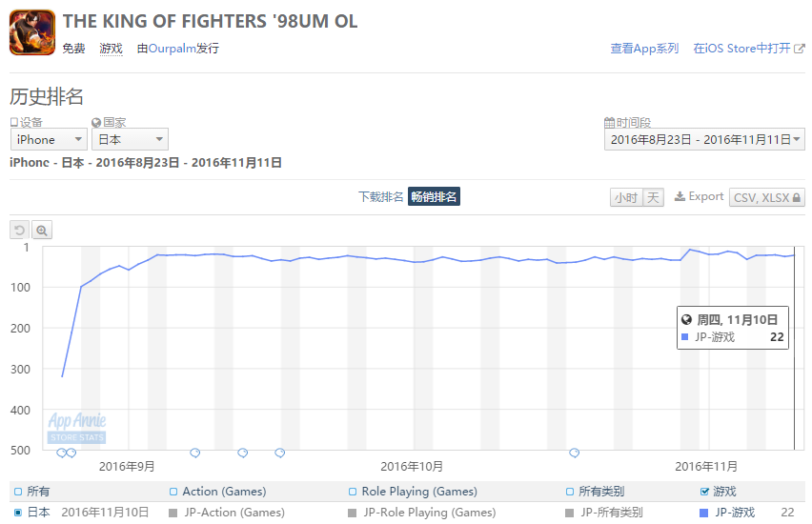Uncheck the 游戏 category checkbox
The height and width of the screenshot is (524, 812).
click(x=704, y=492)
